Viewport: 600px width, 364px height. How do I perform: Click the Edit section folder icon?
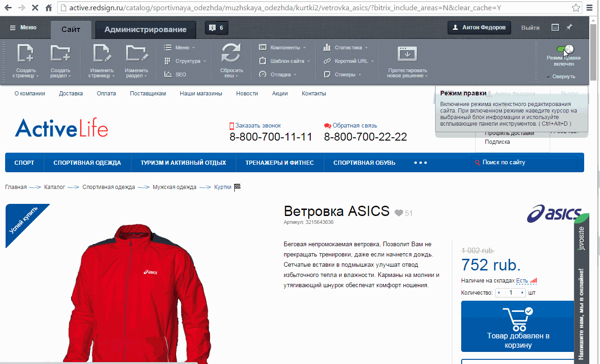(x=137, y=53)
